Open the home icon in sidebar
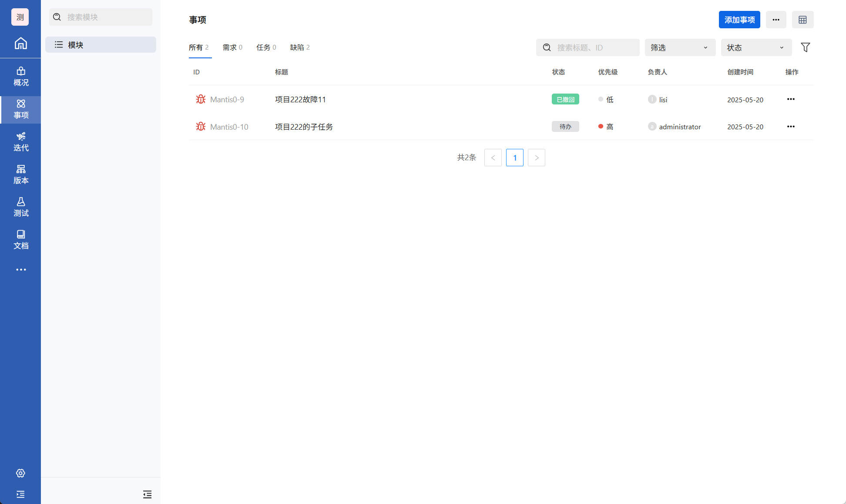The width and height of the screenshot is (846, 504). (x=20, y=43)
